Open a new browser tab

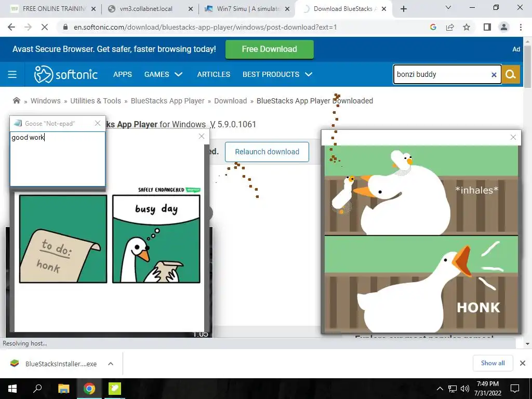pos(403,9)
